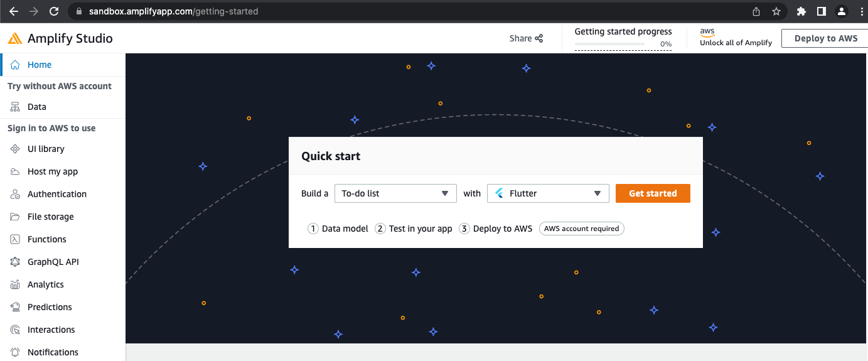
Task: Open Notifications in the sidebar
Action: point(63,352)
